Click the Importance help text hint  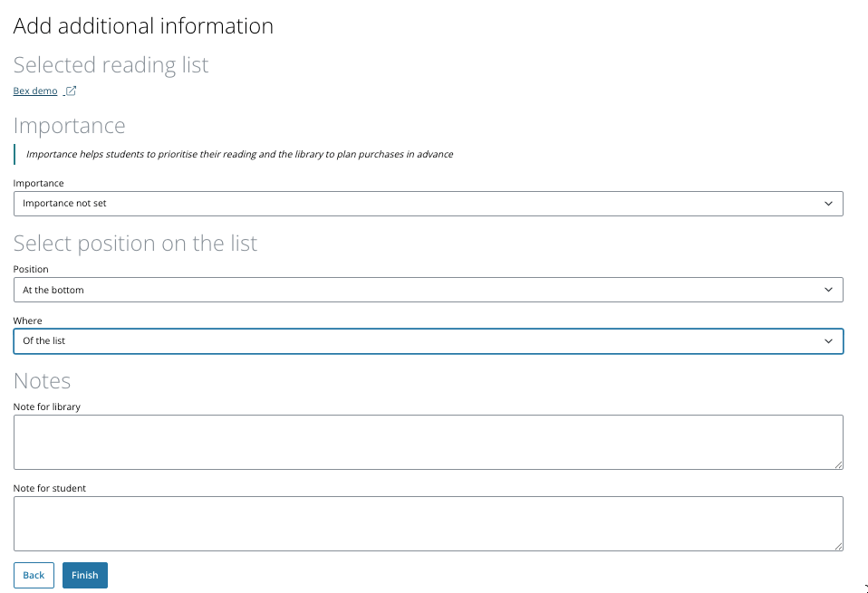click(x=239, y=154)
